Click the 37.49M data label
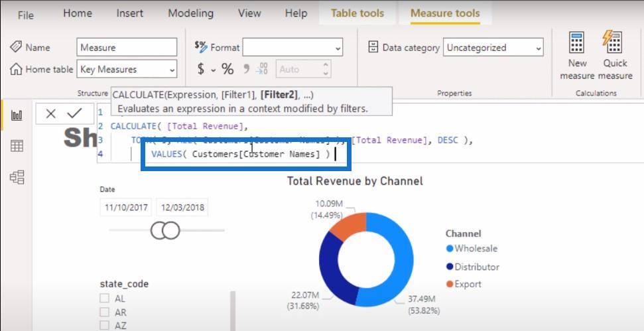Viewport: 644px width, 331px height. tap(421, 299)
